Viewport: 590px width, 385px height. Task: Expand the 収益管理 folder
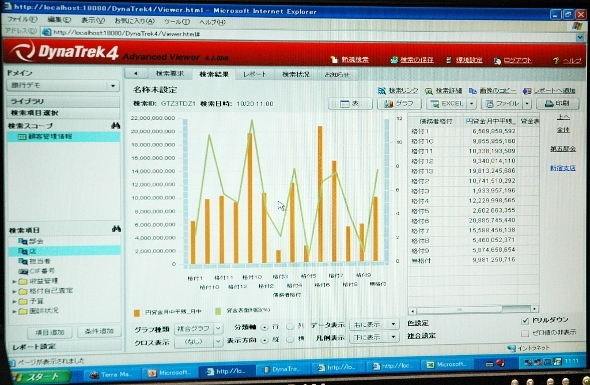(x=14, y=282)
